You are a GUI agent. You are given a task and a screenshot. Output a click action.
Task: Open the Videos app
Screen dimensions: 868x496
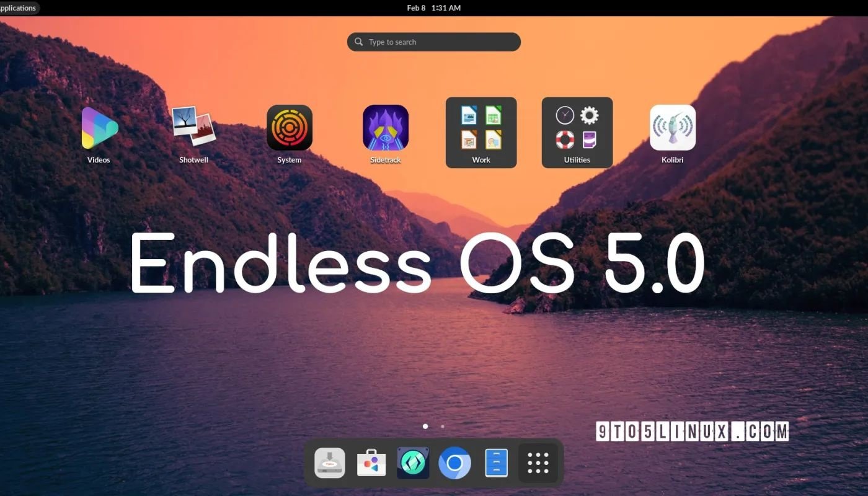(x=99, y=128)
